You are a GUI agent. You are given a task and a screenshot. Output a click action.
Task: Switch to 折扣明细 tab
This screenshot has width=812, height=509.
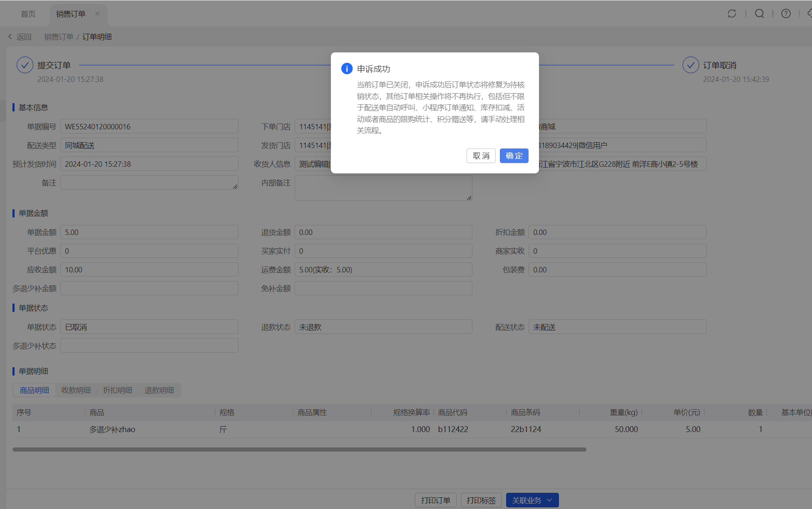118,390
